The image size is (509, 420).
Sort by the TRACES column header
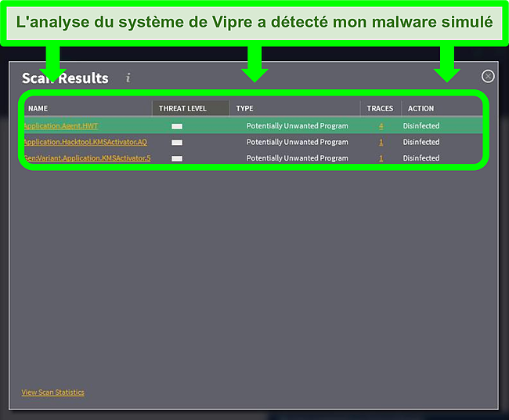click(380, 108)
